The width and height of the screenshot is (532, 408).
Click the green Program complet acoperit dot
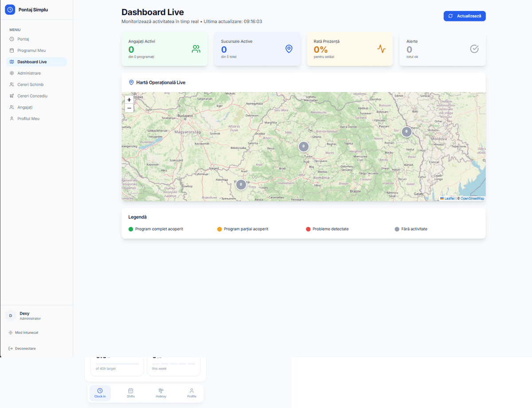pyautogui.click(x=131, y=229)
